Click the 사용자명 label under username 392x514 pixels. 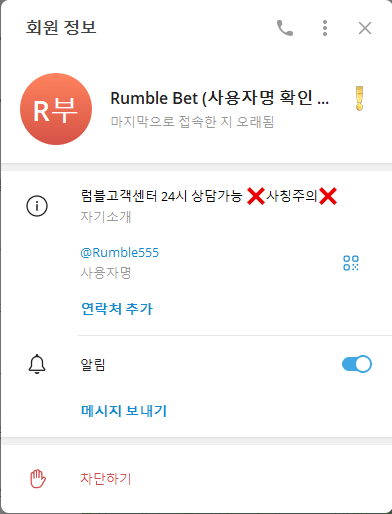click(106, 273)
